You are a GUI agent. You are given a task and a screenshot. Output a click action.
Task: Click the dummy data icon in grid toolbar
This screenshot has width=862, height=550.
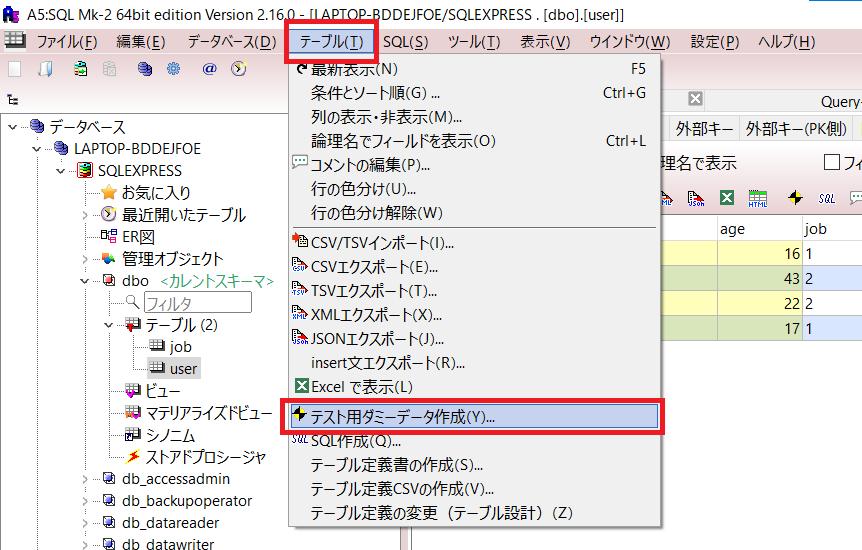pyautogui.click(x=795, y=197)
